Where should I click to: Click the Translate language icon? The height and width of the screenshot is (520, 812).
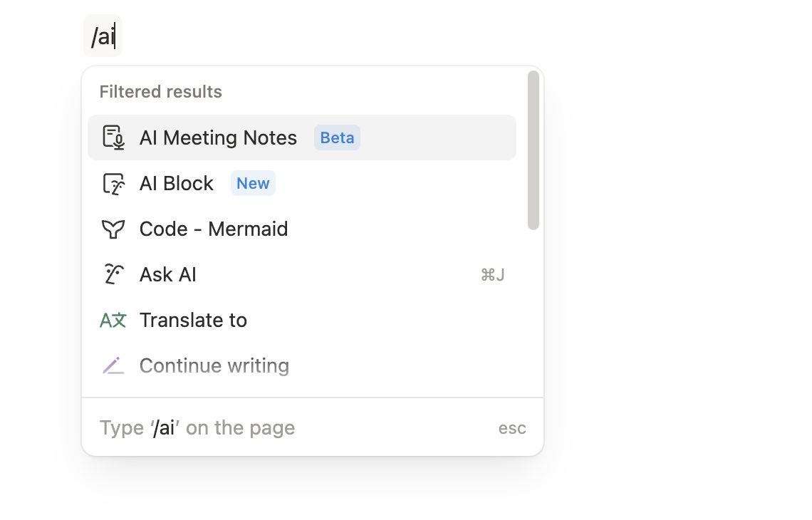tap(113, 321)
